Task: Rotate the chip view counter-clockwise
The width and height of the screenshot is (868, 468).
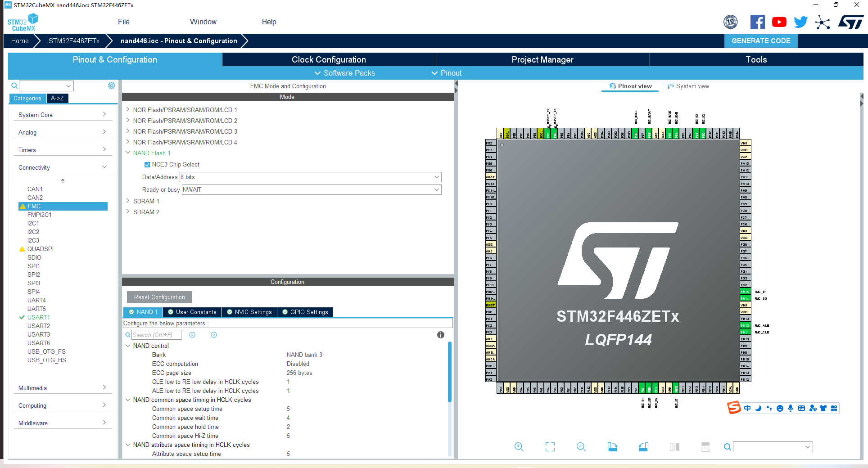Action: point(643,447)
